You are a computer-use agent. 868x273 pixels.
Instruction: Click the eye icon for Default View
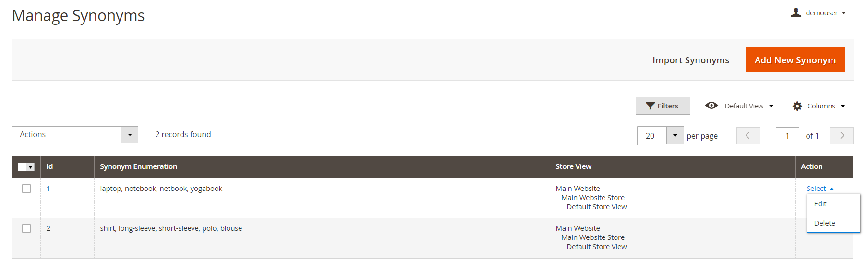(x=711, y=106)
